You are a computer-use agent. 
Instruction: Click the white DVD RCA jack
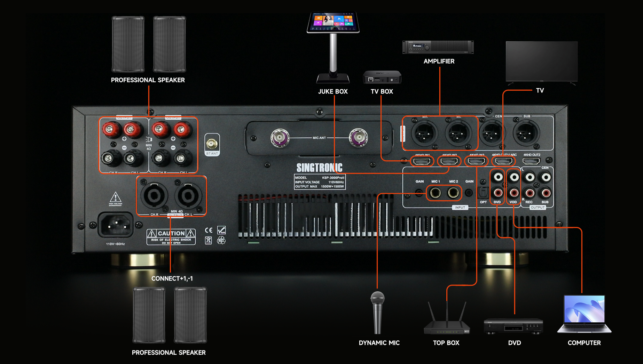click(498, 177)
